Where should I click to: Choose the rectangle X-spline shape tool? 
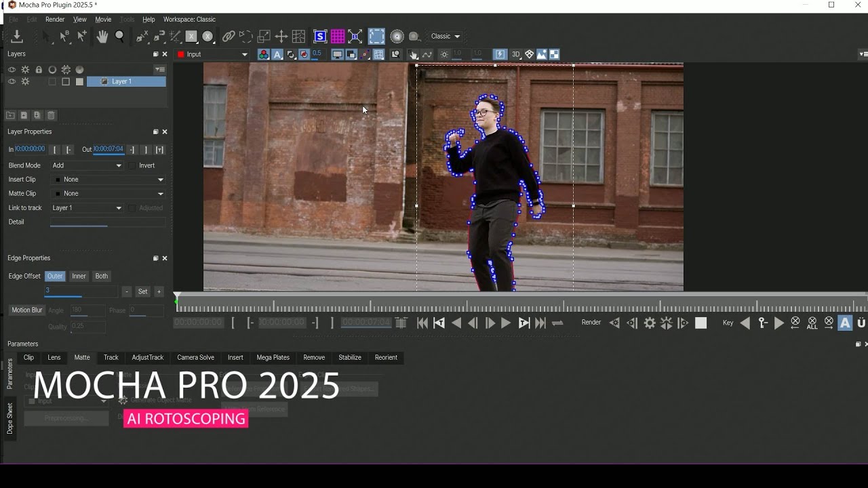pyautogui.click(x=191, y=37)
